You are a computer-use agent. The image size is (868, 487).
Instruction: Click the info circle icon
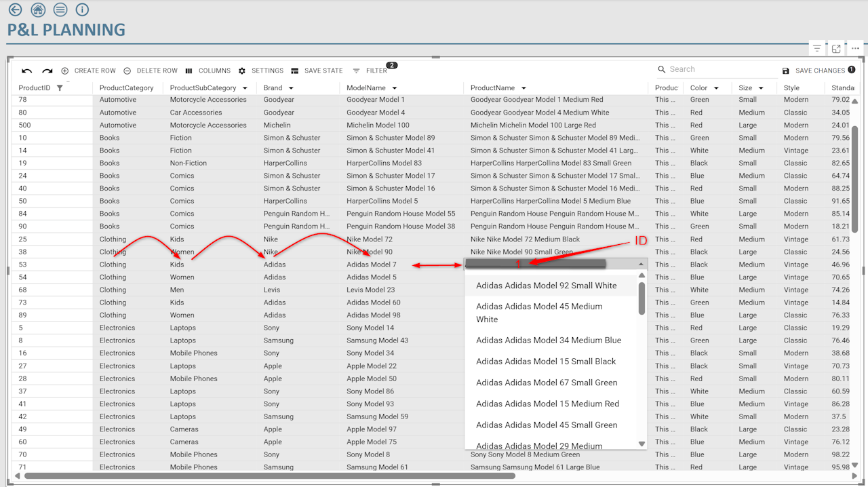[x=82, y=9]
